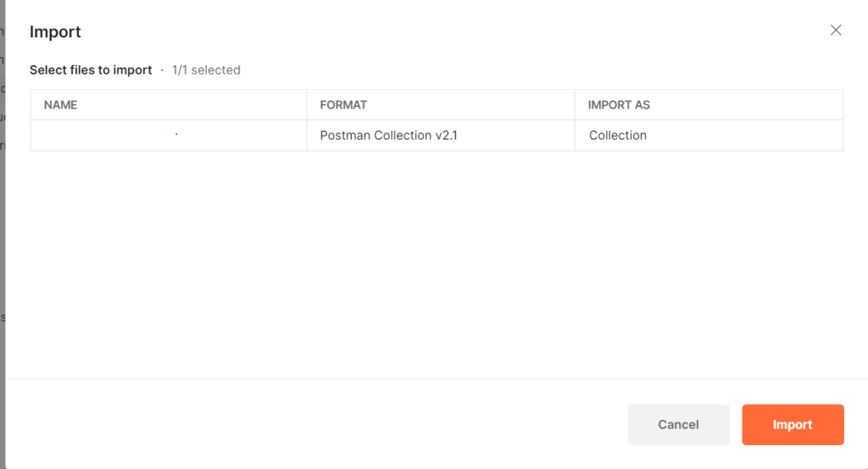Click the Import dialog title text
Image resolution: width=868 pixels, height=469 pixels.
[x=55, y=32]
